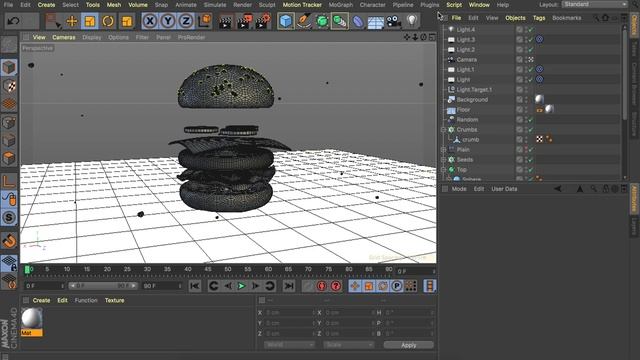Select the Rotate tool icon

pos(108,21)
